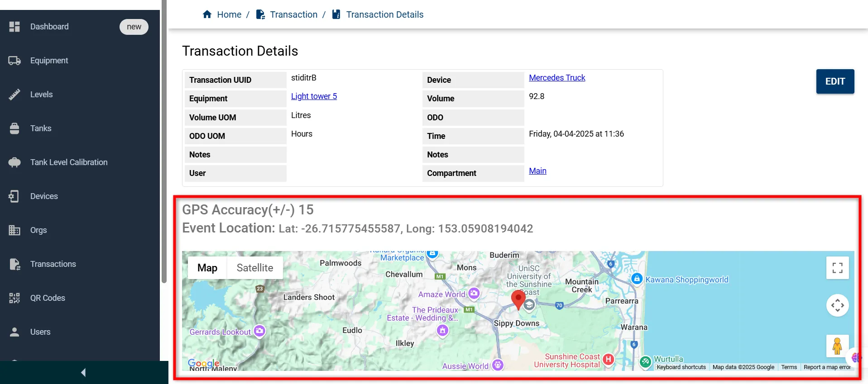Select the Map view tab
868x384 pixels.
tap(207, 268)
